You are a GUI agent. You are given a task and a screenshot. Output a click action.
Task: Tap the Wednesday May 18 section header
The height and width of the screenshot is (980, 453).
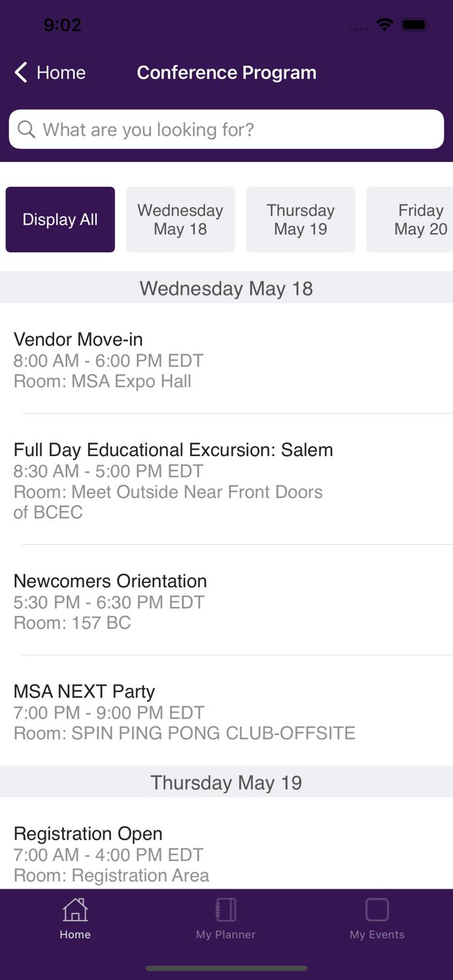tap(226, 288)
